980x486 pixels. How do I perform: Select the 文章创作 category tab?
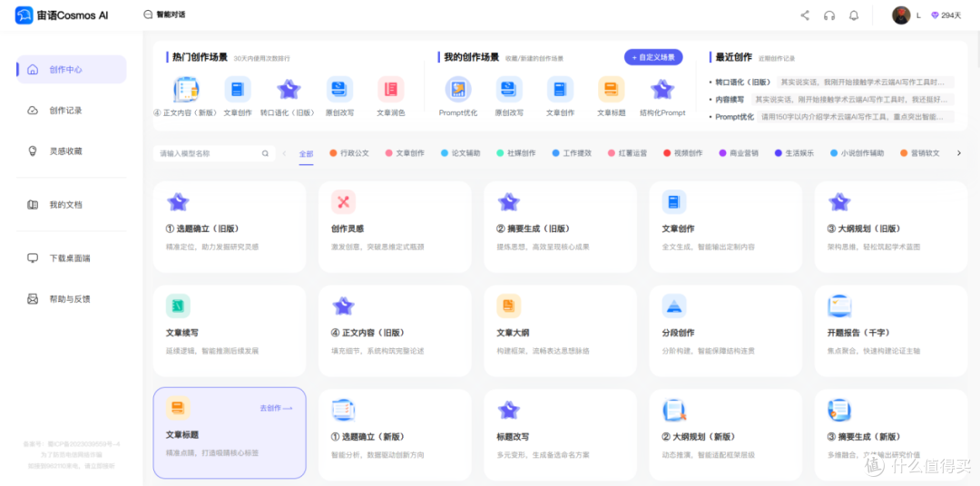point(405,153)
